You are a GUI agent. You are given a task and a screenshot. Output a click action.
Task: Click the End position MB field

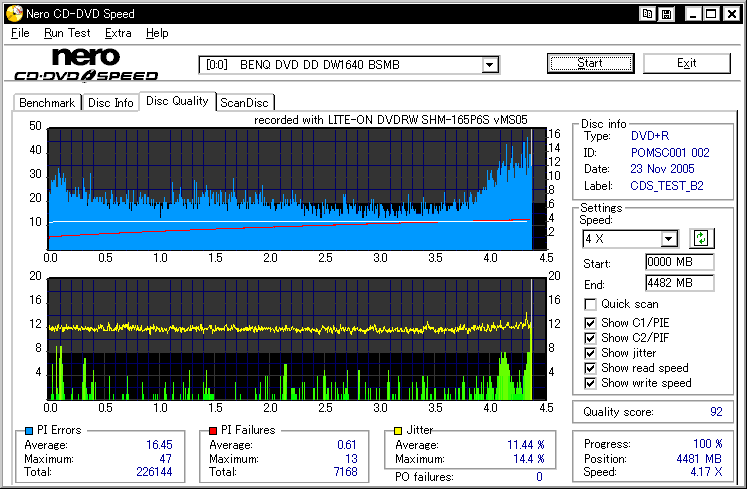pyautogui.click(x=679, y=283)
